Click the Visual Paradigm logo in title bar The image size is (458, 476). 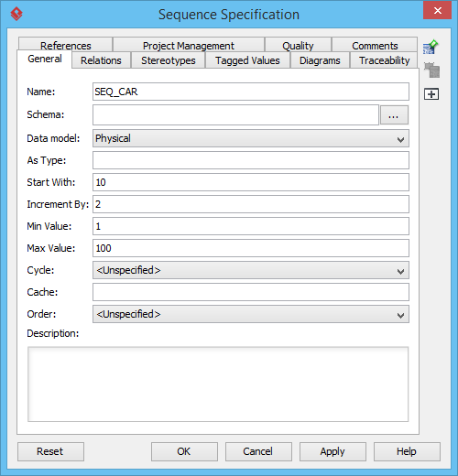click(16, 14)
